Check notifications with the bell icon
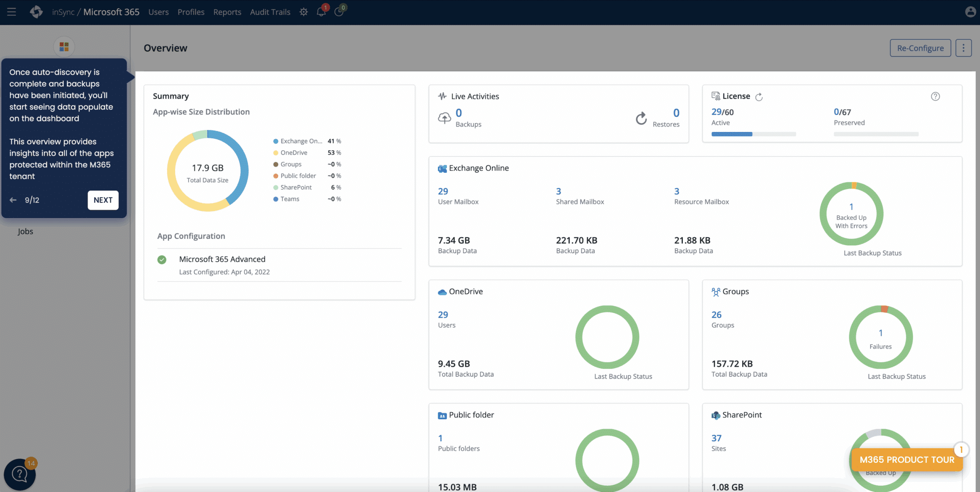Viewport: 980px width, 492px height. (321, 11)
